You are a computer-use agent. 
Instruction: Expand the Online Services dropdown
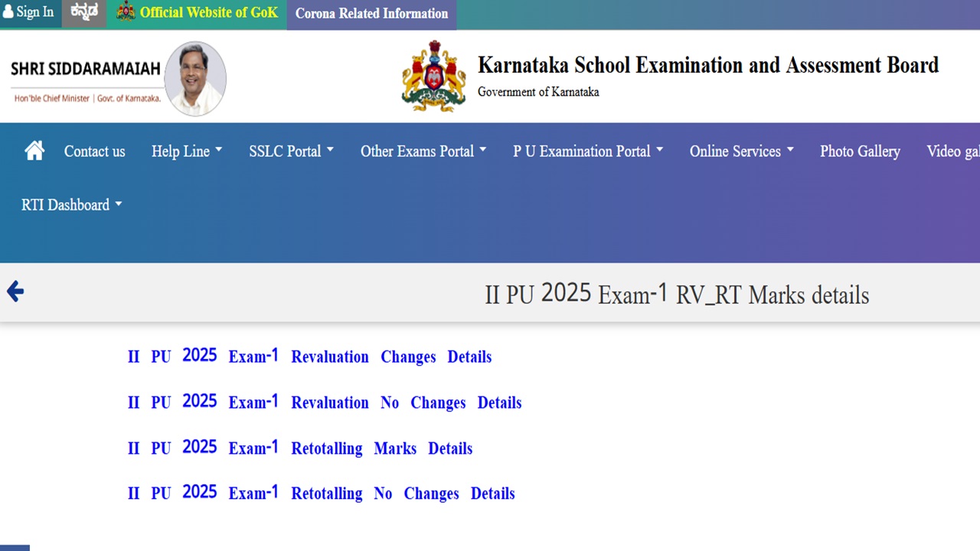tap(741, 152)
